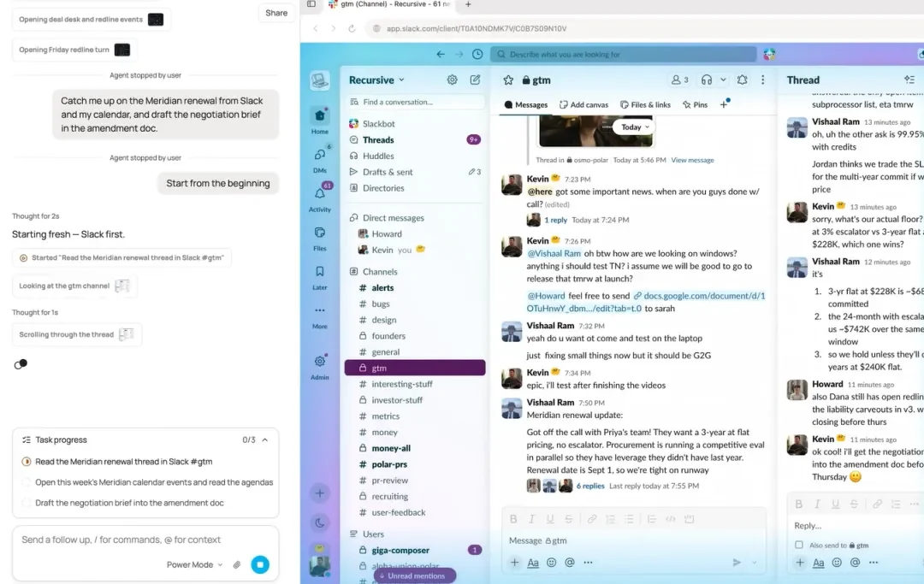Click the Slack search field
The width and height of the screenshot is (924, 584).
[624, 54]
